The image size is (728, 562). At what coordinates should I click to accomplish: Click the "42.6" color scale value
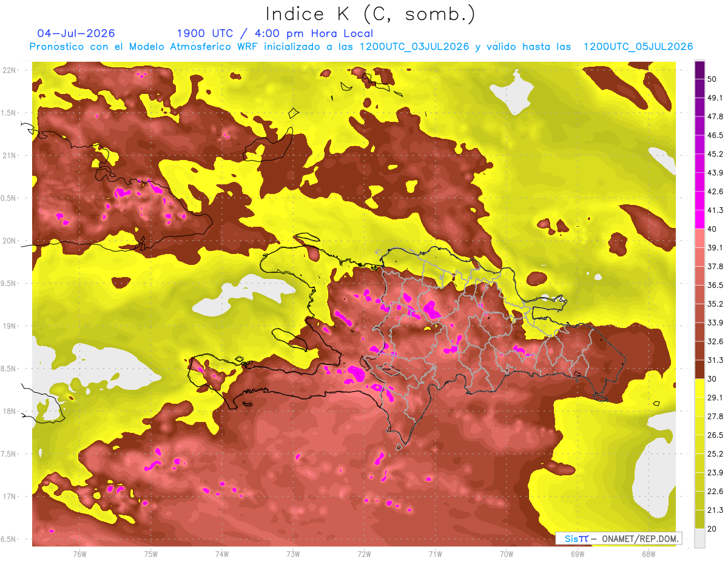pos(715,192)
